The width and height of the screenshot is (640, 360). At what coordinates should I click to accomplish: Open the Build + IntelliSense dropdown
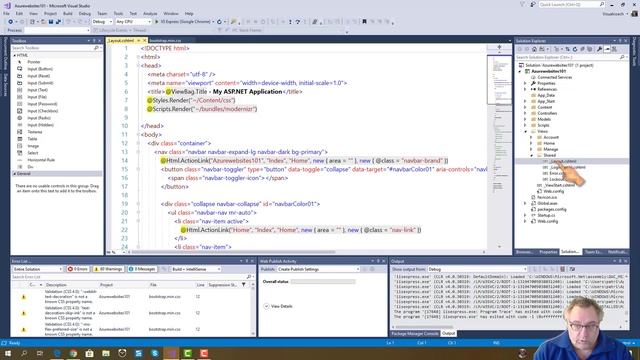point(196,269)
